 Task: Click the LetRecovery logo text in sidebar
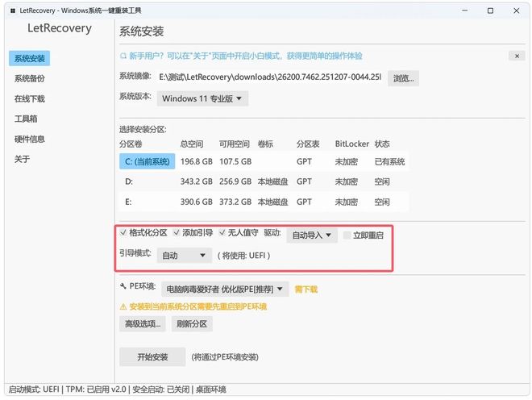click(x=60, y=28)
